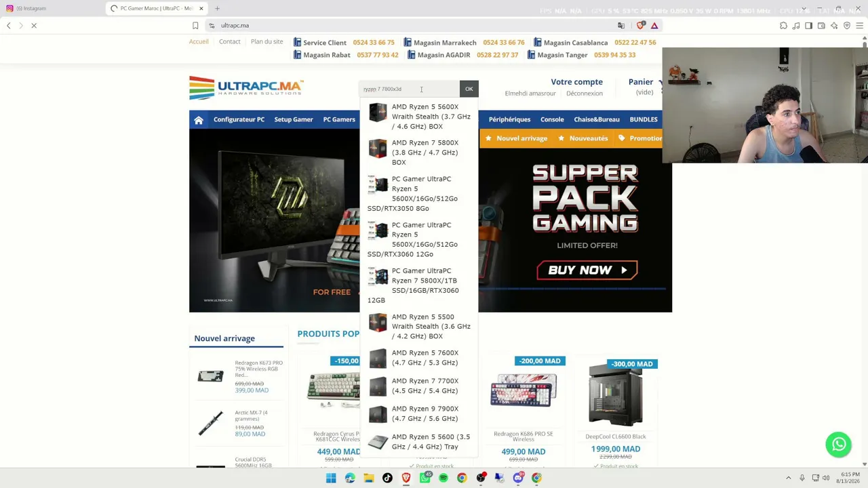Viewport: 868px width, 488px height.
Task: Open site settings icon beside ultrapc.ma
Action: (212, 26)
